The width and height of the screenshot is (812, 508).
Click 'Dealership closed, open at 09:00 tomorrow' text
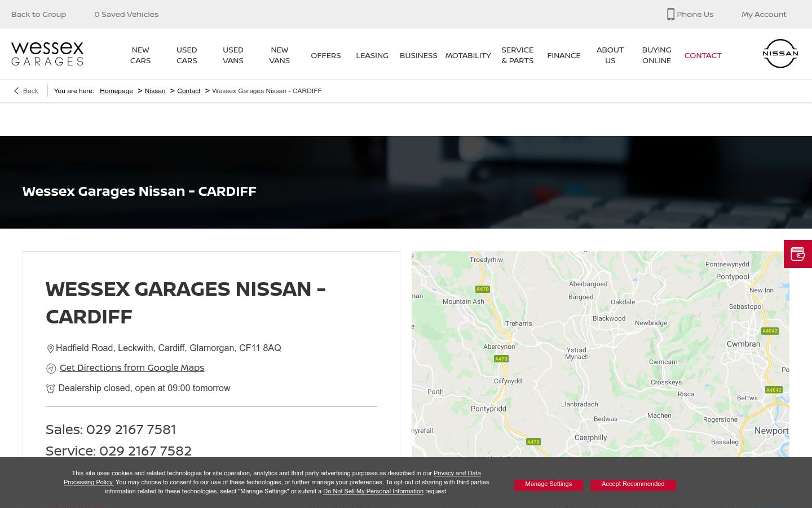[144, 388]
